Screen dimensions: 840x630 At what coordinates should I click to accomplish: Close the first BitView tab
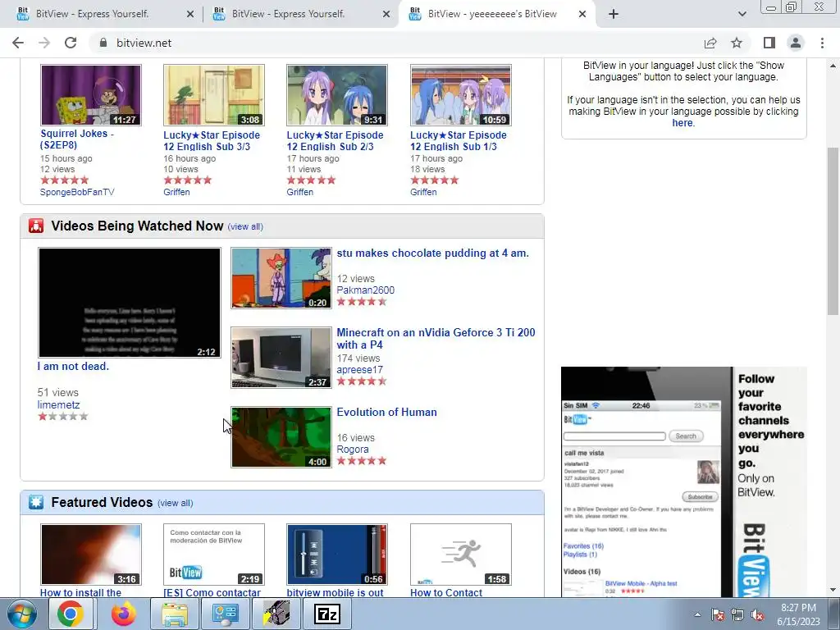click(x=190, y=15)
